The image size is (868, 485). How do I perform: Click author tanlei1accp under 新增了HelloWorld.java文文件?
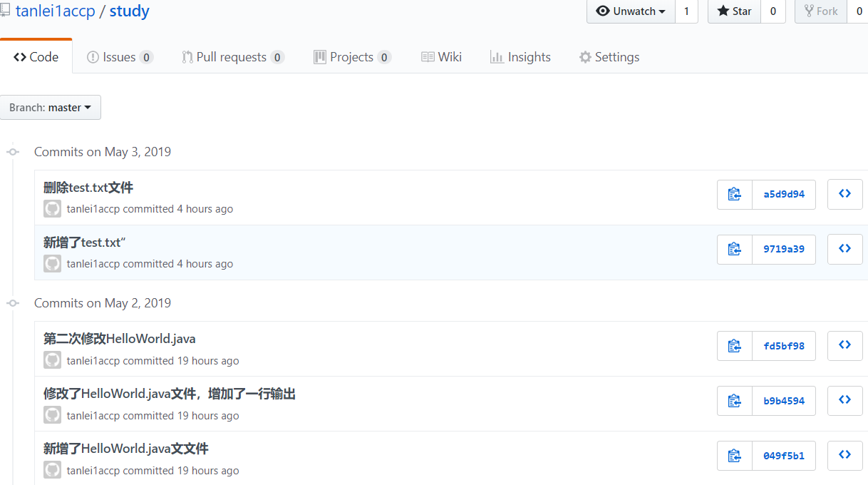click(x=93, y=471)
